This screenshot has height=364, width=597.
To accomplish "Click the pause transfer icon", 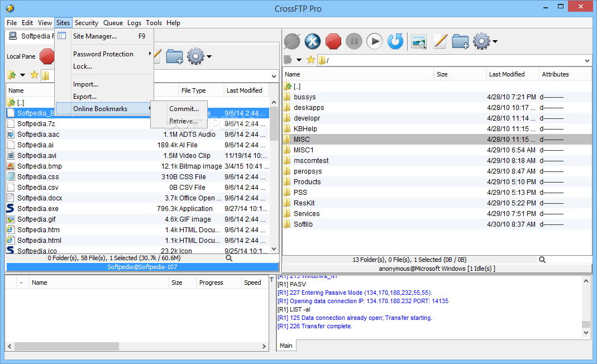I will click(x=354, y=41).
